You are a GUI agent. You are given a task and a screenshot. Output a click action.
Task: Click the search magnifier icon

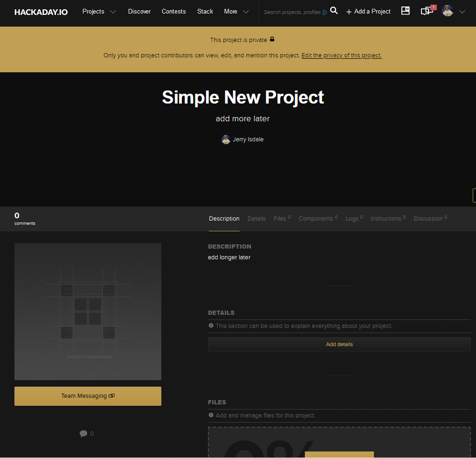(x=334, y=11)
